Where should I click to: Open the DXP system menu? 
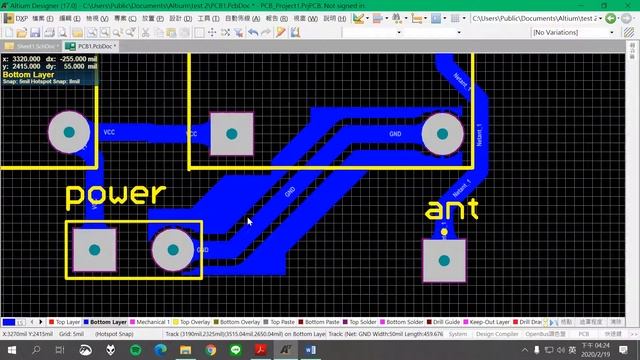[16, 18]
